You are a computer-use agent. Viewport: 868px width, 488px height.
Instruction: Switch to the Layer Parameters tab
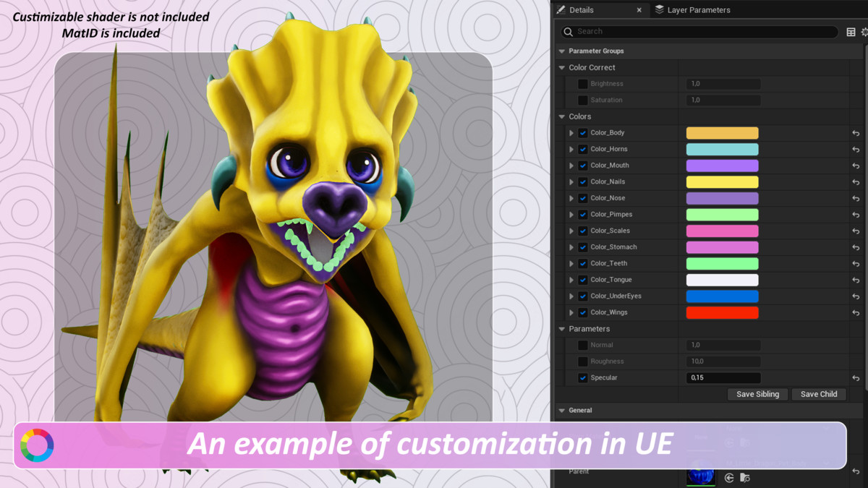click(697, 10)
